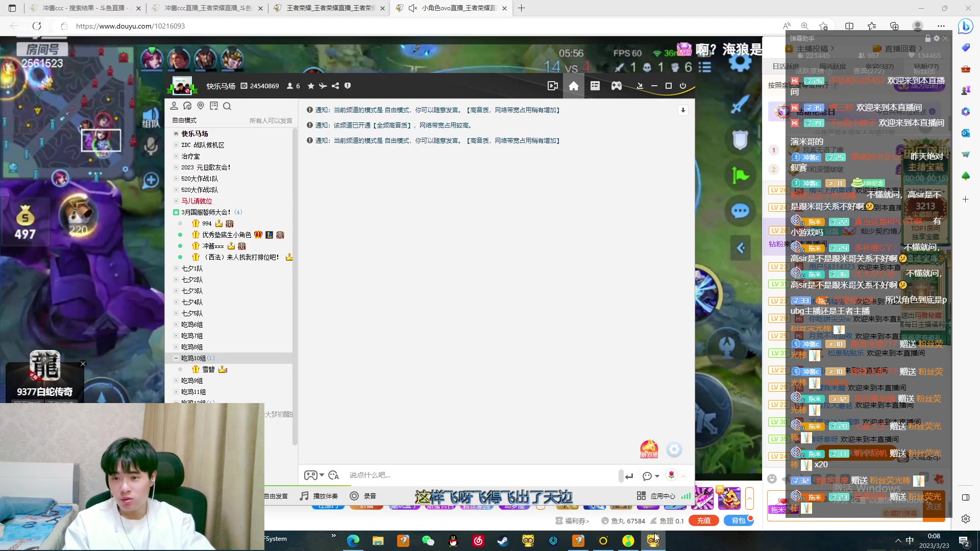Search channels with the magnifier icon
Screen dimensions: 980x551
[x=228, y=106]
